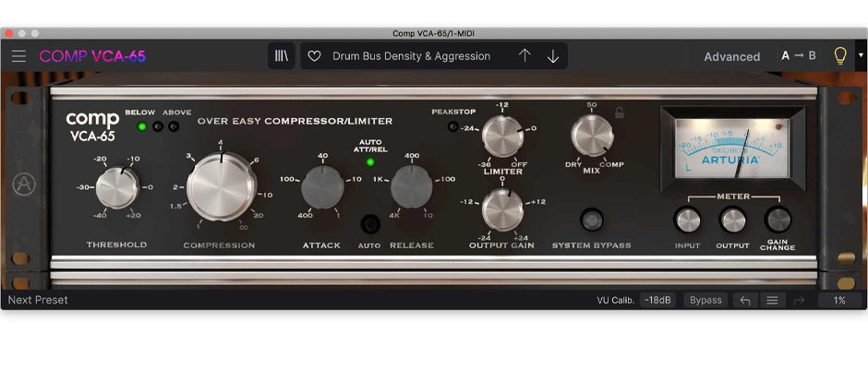Open the hamburger main menu
868x369 pixels.
point(18,56)
